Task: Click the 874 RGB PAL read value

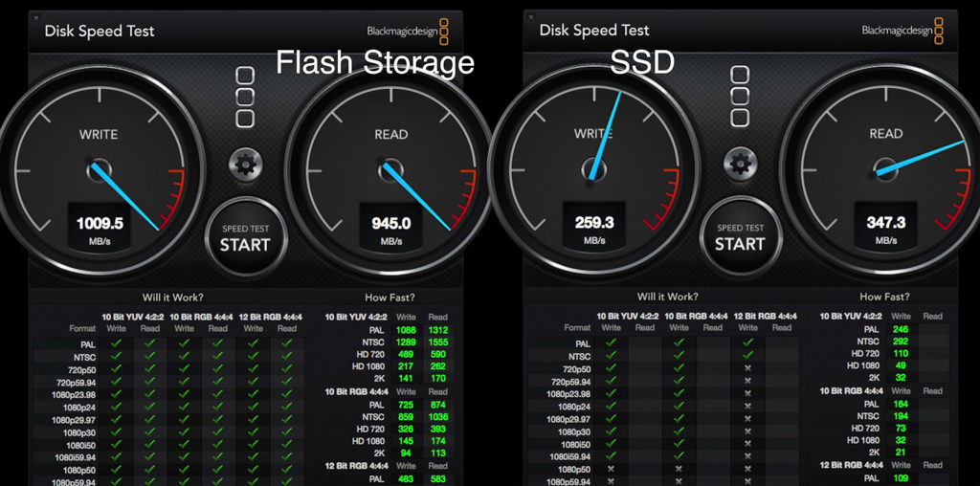Action: (x=438, y=405)
